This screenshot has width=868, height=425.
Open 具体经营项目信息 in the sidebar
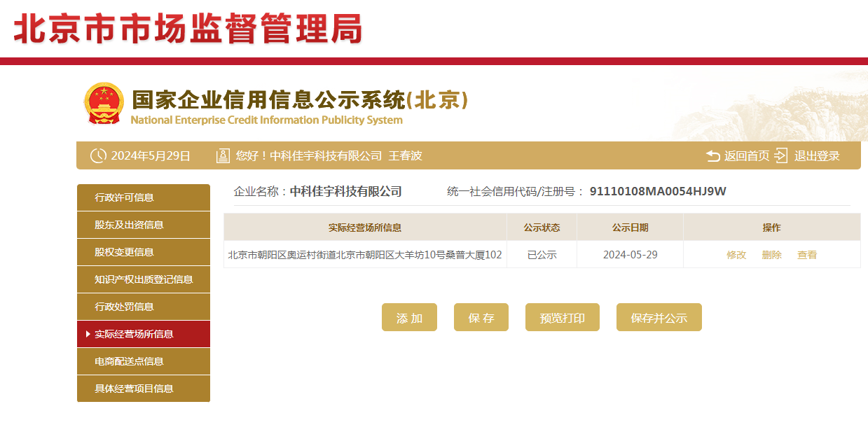tap(144, 389)
